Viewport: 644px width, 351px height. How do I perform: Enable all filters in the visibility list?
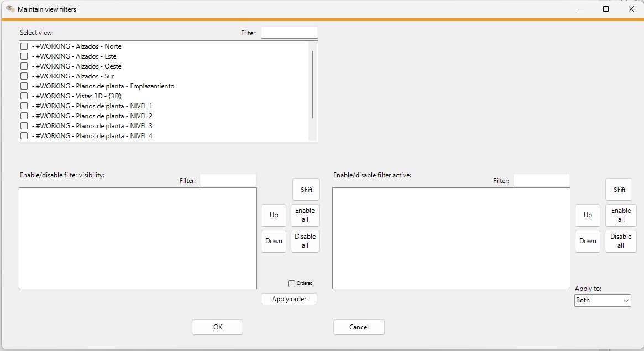(x=305, y=215)
